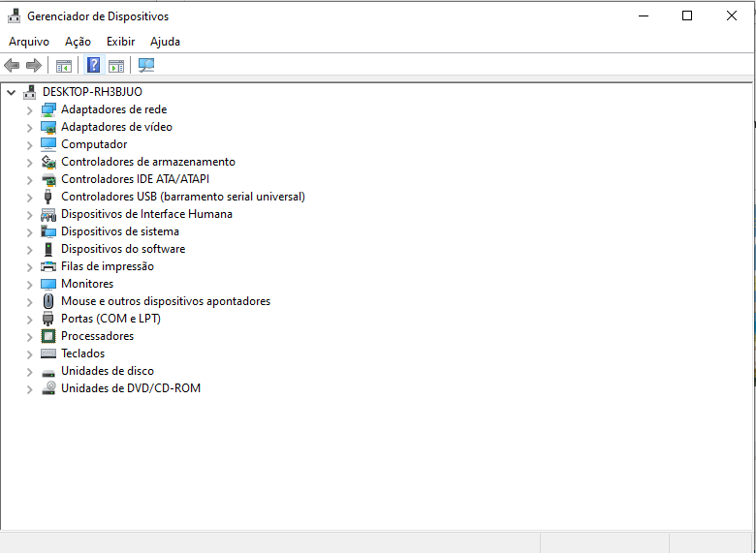Collapse the DESKTOP-RH3BJUO root node
This screenshot has height=553, width=756.
tap(11, 92)
